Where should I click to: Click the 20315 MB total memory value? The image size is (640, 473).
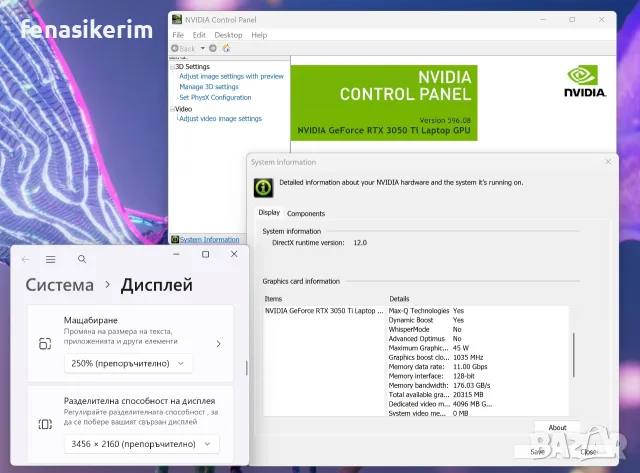click(x=468, y=395)
